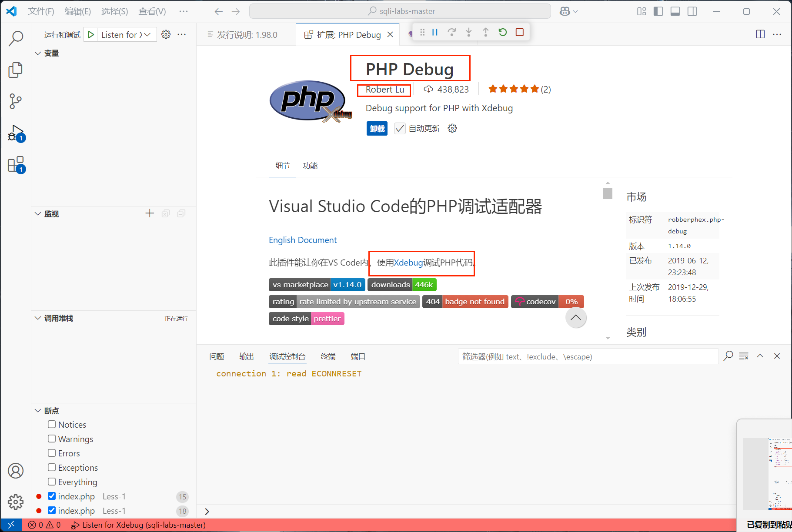Open Run and Debug more actions menu

(182, 35)
